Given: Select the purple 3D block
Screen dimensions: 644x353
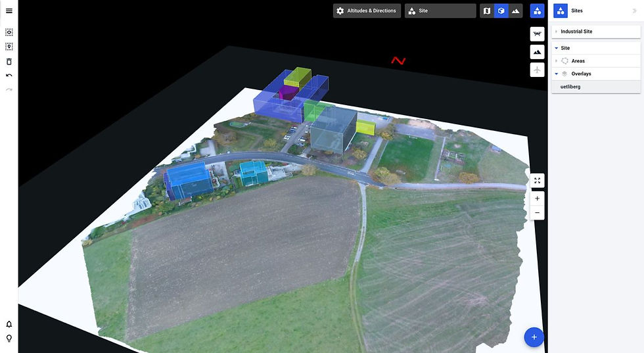Looking at the screenshot, I should tap(288, 93).
